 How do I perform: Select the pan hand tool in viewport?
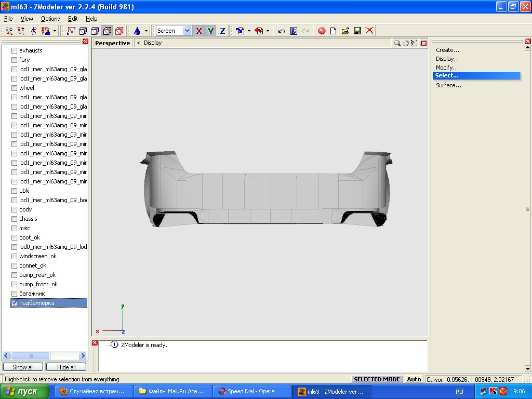(406, 43)
